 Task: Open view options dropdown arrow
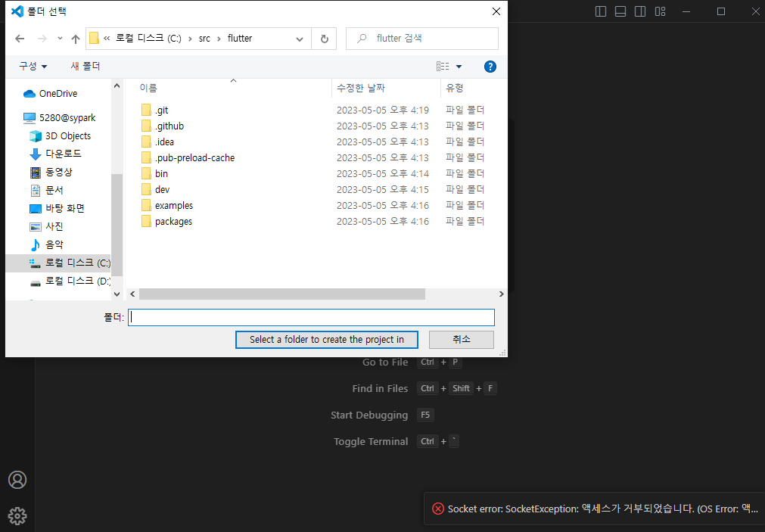459,67
